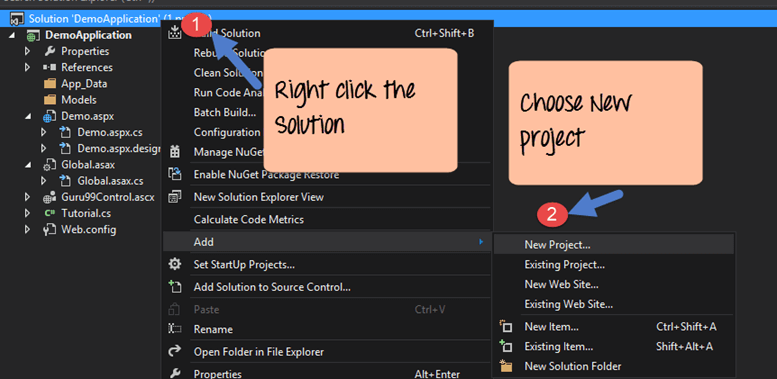Click the Enable NuGet Package Restore icon
The image size is (777, 379).
click(x=174, y=174)
